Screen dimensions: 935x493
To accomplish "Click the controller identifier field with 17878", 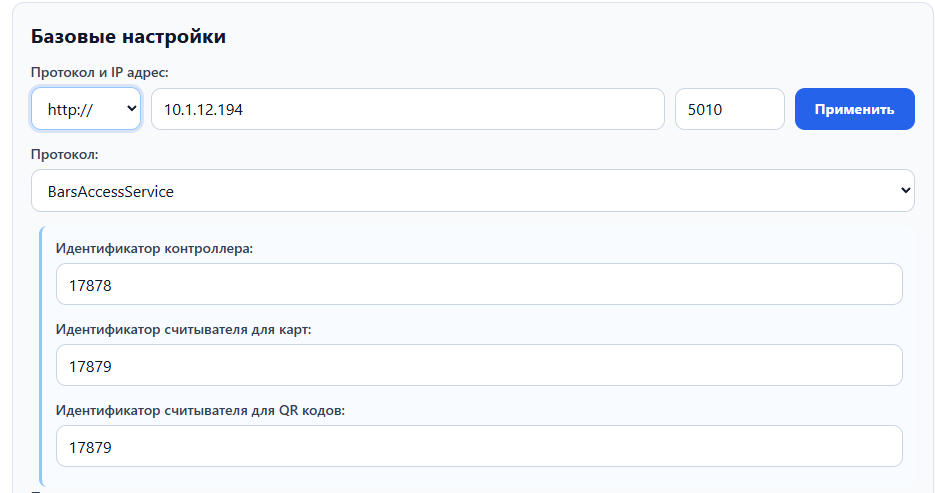I will [x=479, y=284].
